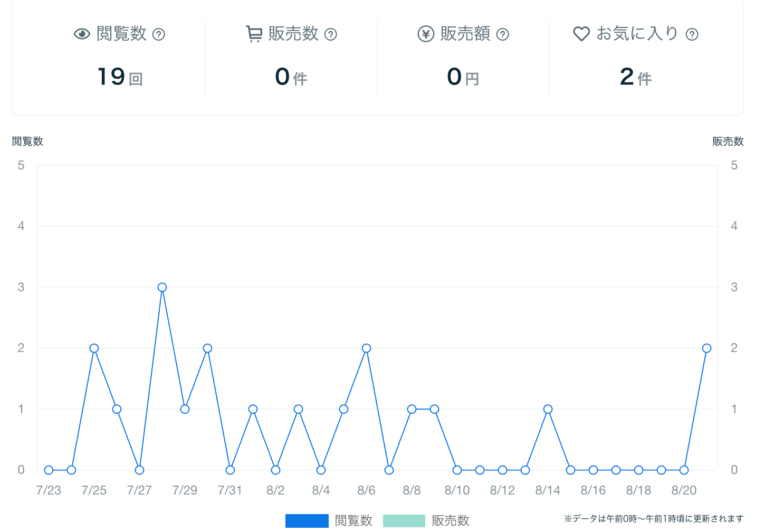765x532 pixels.
Task: Click the 0円 sales amount value
Action: point(463,77)
